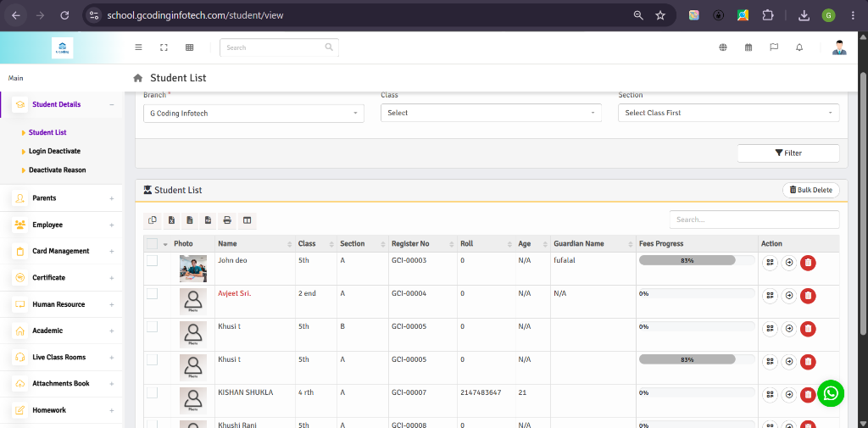
Task: Open the user profile avatar
Action: (839, 47)
